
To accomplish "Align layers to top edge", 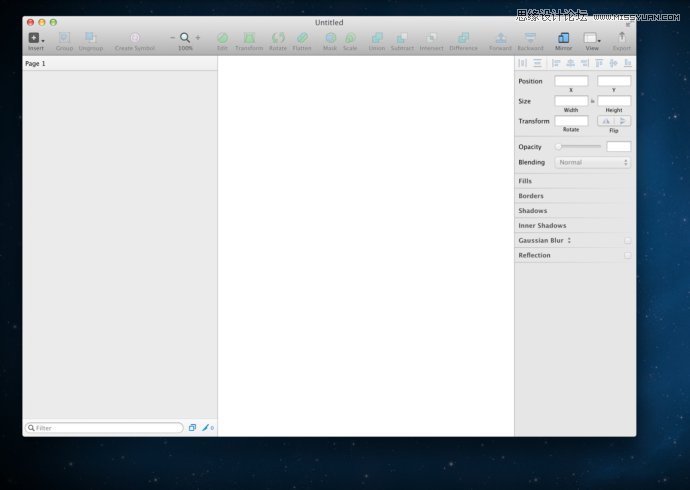I will (x=599, y=63).
